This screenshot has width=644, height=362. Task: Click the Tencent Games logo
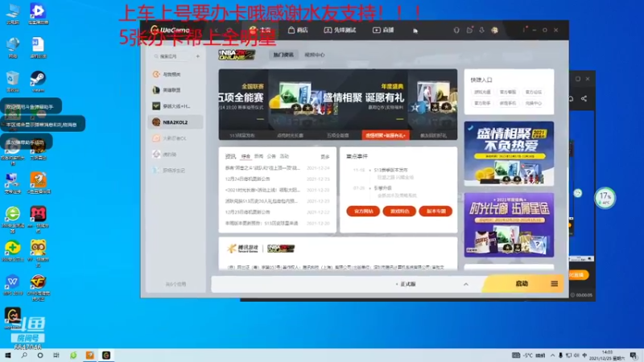click(243, 249)
